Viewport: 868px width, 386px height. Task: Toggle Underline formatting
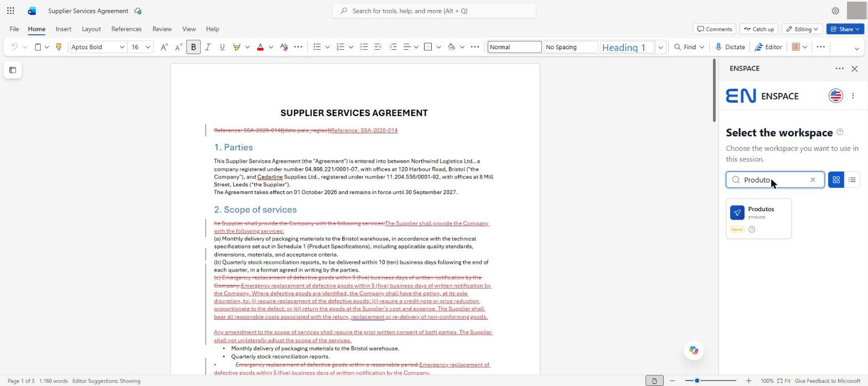point(222,47)
